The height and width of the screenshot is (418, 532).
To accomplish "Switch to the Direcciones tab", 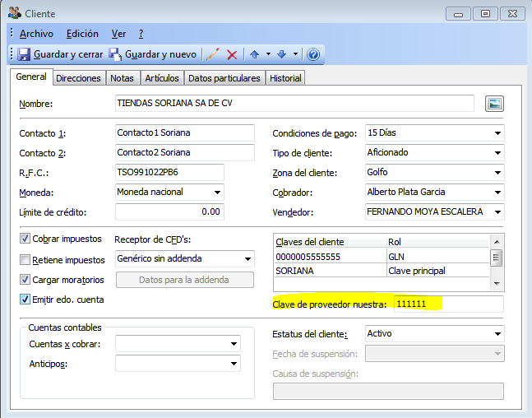I will coord(78,78).
